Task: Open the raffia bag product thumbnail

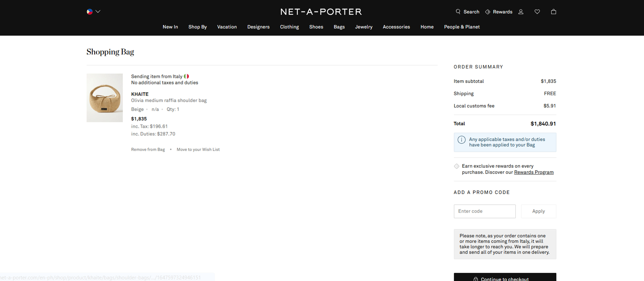Action: click(x=104, y=98)
